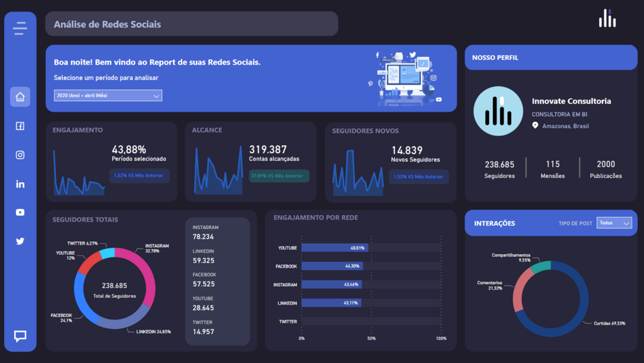Open the Twitter page in sidebar
Screen dimensions: 644x363
click(20, 241)
